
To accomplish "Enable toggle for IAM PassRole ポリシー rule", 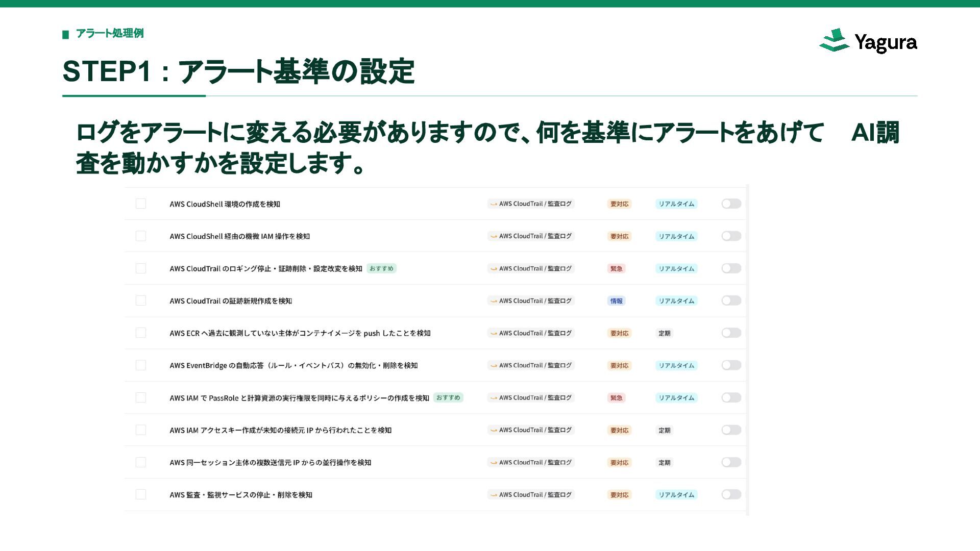I will coord(731,397).
